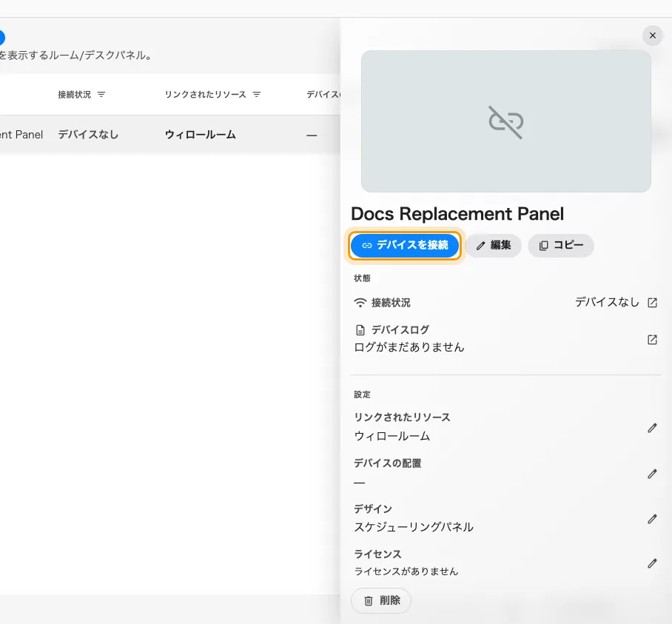The image size is (672, 624).
Task: Click デバイスなし status value in details pane
Action: pyautogui.click(x=607, y=302)
